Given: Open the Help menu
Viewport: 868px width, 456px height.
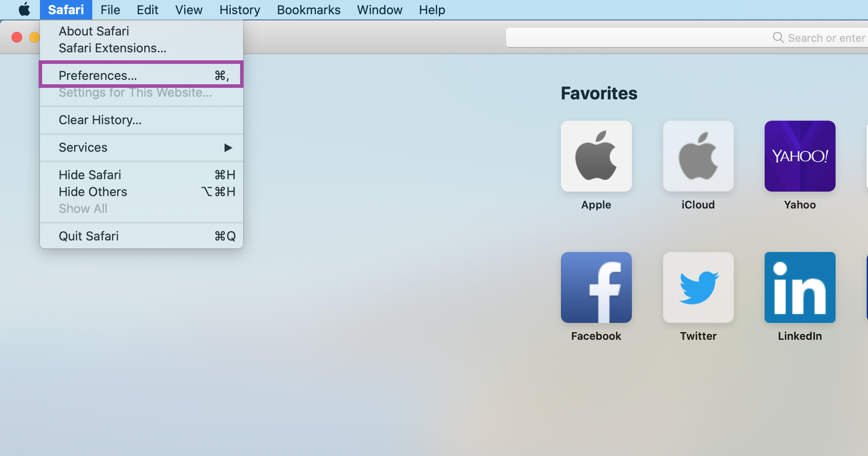Looking at the screenshot, I should pos(432,10).
